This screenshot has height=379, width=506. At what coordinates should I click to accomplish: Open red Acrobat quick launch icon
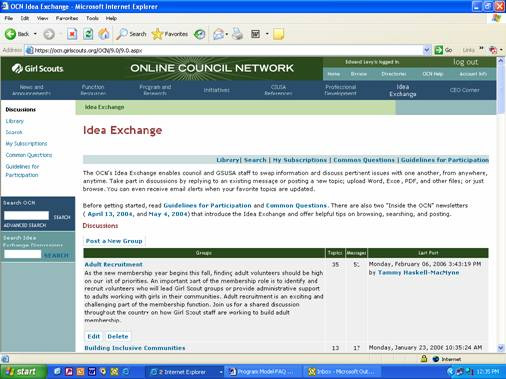pyautogui.click(x=69, y=371)
